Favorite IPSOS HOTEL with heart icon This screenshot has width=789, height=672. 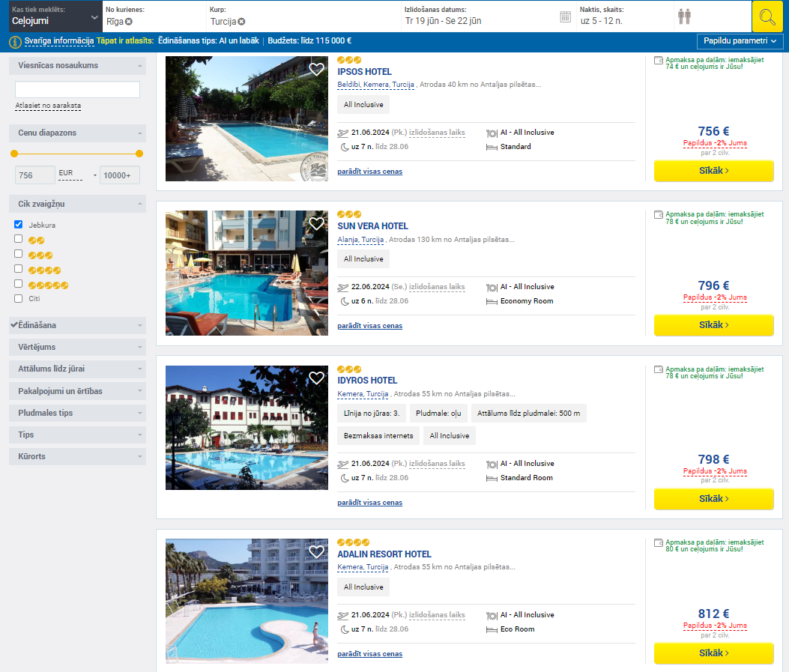coord(316,69)
